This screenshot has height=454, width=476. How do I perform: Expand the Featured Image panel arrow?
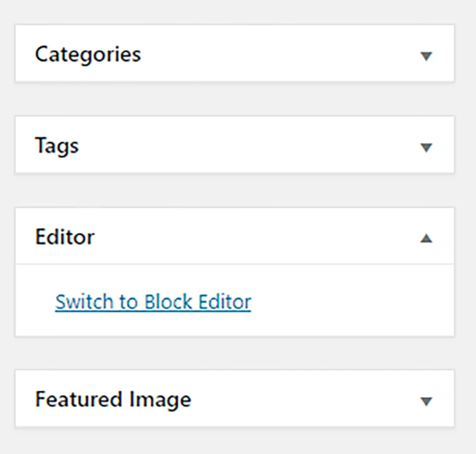(x=426, y=401)
